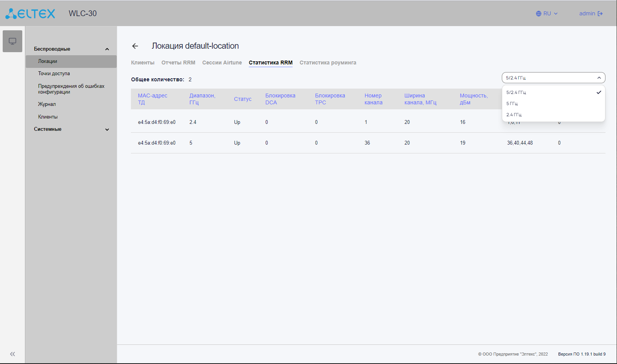Click the globe language icon

[538, 14]
